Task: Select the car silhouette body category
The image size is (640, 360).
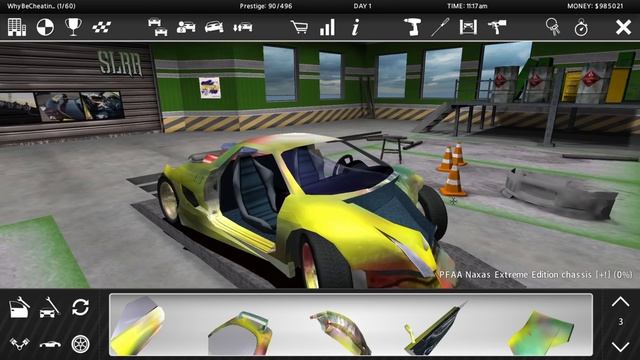Action: 50,344
